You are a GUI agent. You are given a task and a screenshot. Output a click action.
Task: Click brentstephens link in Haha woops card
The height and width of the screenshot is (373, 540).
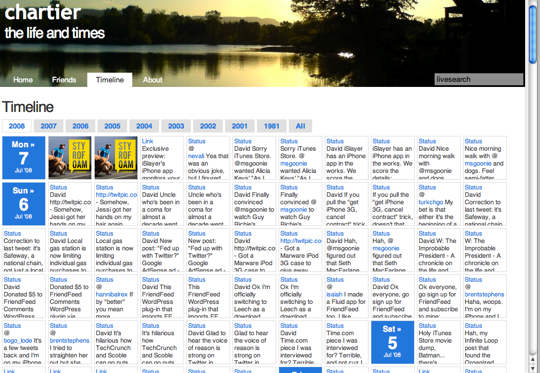484,294
